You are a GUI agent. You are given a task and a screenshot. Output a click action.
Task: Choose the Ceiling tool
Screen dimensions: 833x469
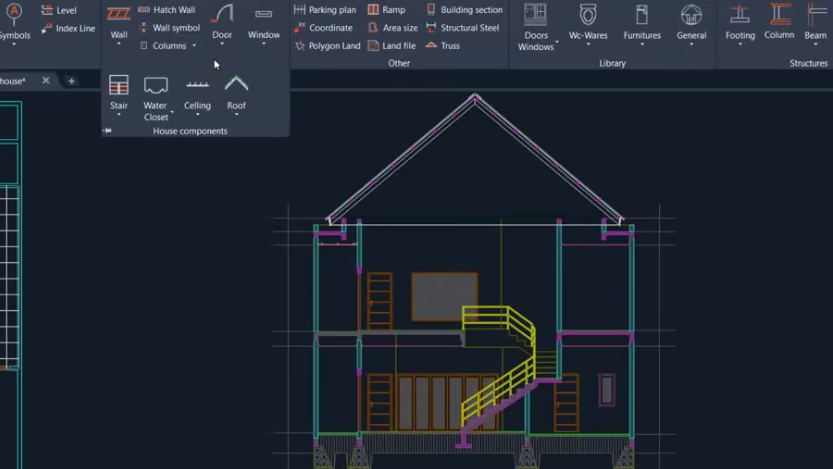[x=197, y=93]
